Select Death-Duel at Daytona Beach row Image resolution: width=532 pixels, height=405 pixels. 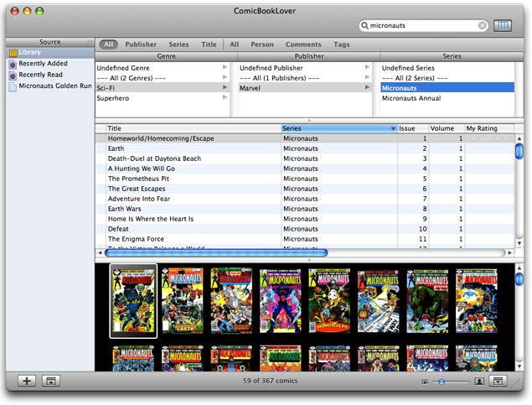[305, 158]
